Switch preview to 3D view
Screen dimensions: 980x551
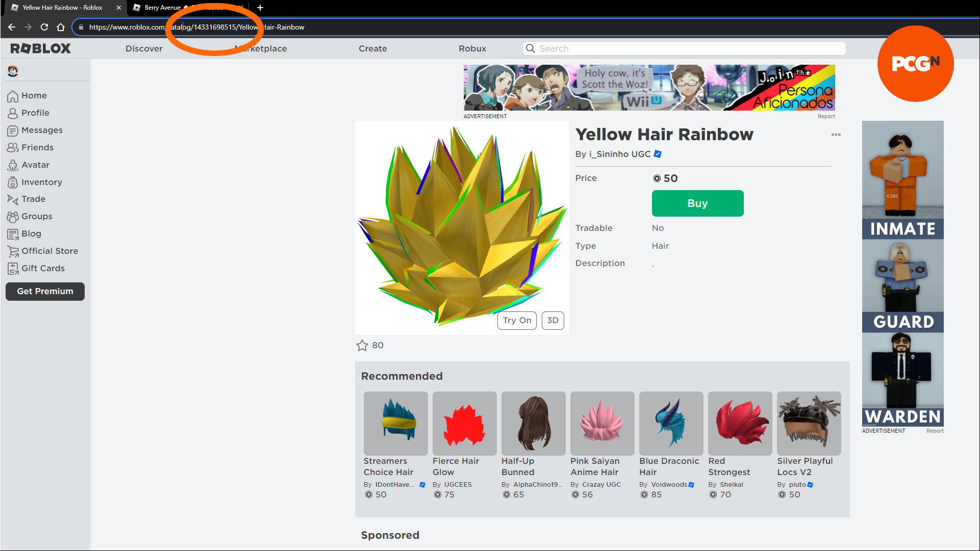pyautogui.click(x=552, y=320)
